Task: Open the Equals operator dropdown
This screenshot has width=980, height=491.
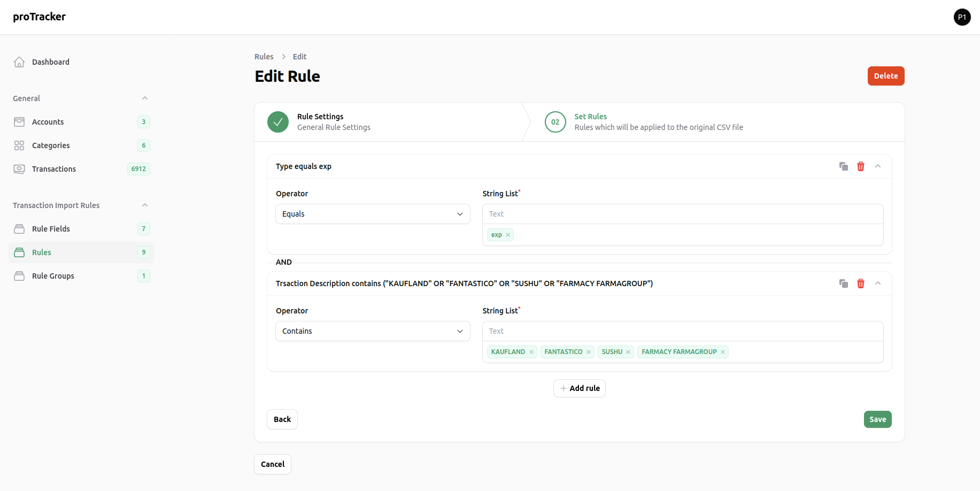Action: point(373,214)
